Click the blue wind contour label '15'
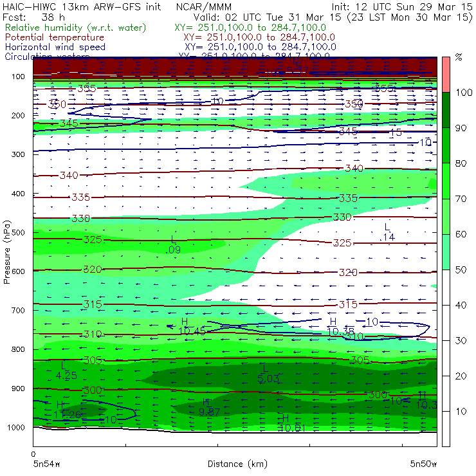476x476 pixels. point(396,133)
